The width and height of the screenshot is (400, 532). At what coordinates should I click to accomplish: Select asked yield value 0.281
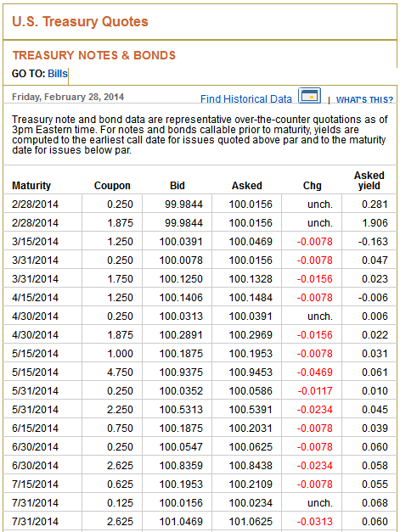point(375,204)
